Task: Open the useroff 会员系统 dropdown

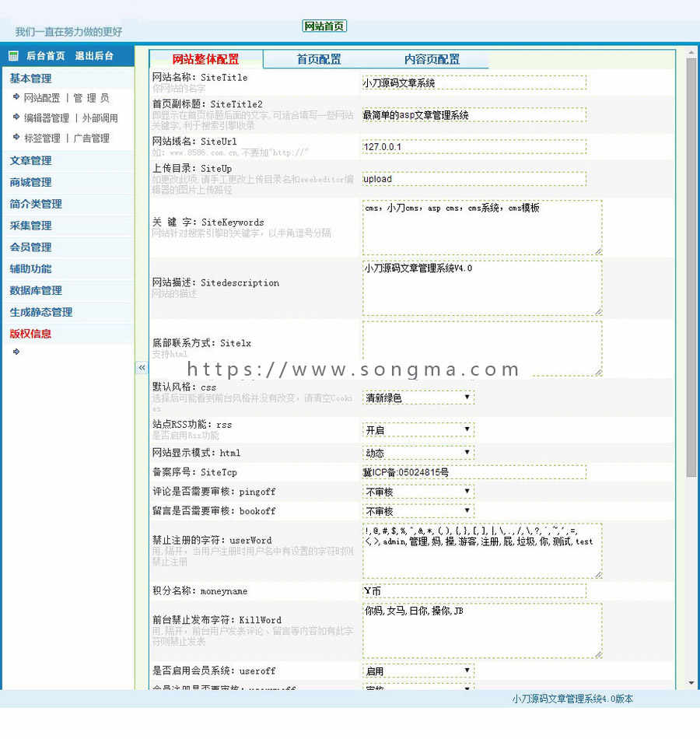Action: coord(418,671)
